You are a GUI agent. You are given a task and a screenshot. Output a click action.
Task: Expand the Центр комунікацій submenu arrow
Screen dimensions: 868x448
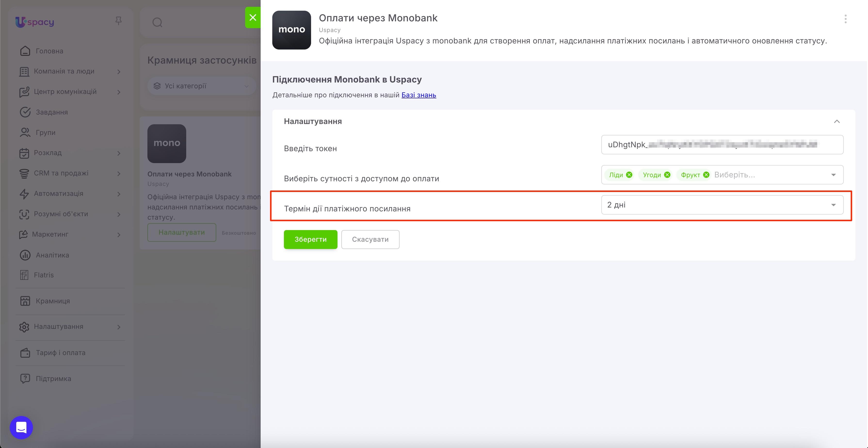[119, 92]
